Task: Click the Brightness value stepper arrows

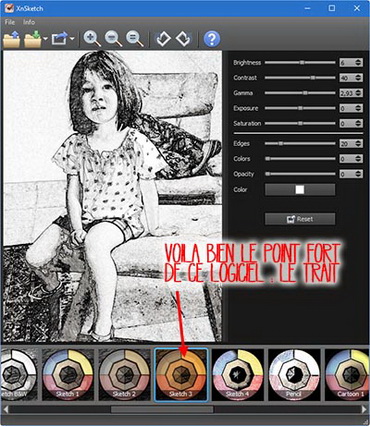Action: point(358,62)
